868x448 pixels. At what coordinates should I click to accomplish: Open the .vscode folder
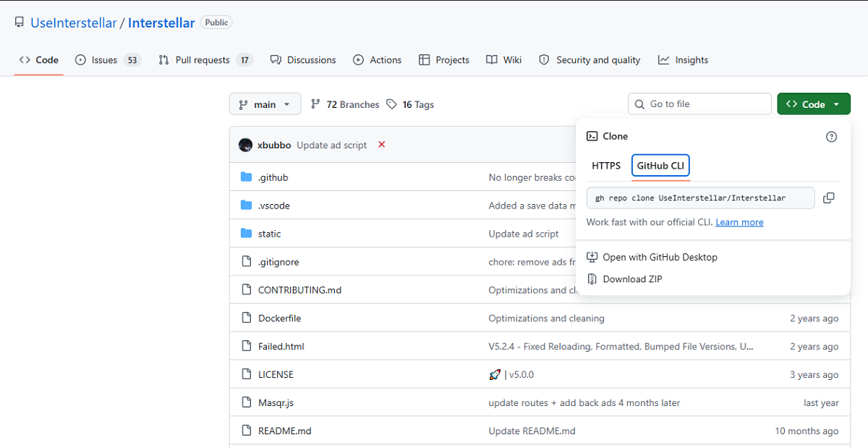[273, 206]
